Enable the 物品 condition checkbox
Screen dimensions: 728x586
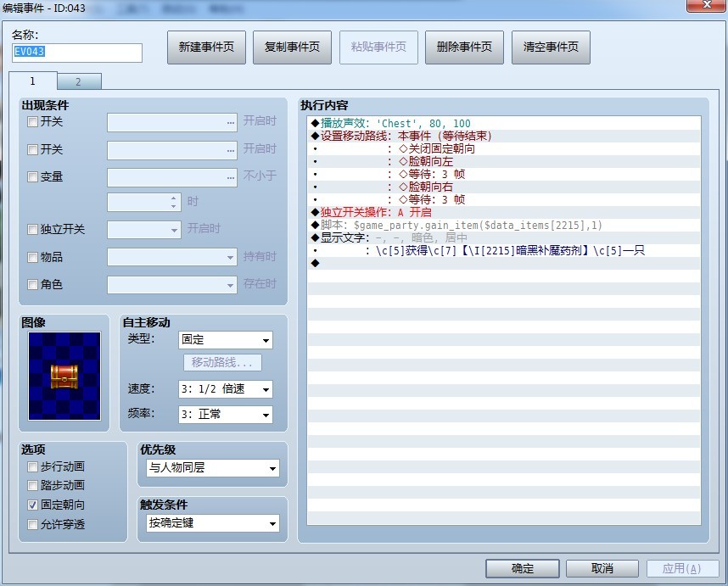click(x=31, y=256)
